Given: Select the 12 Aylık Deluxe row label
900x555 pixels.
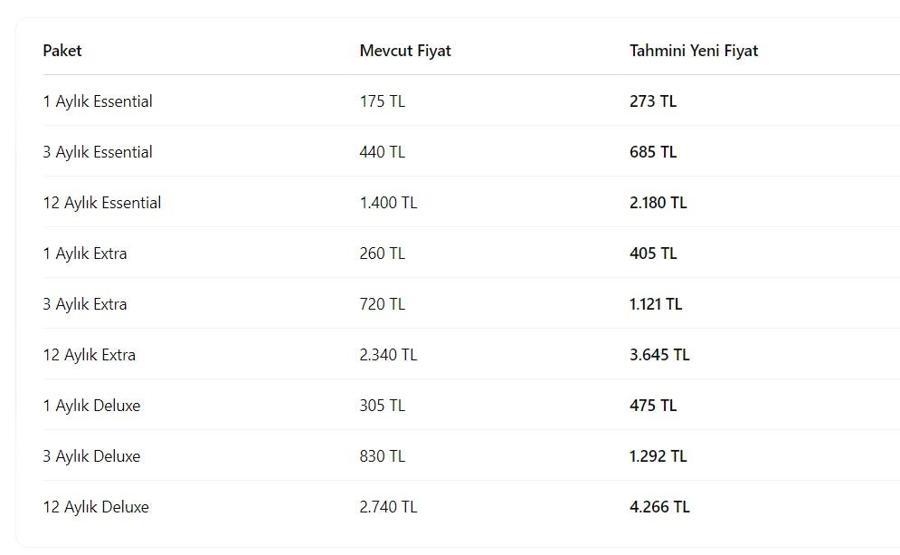Looking at the screenshot, I should click(96, 507).
